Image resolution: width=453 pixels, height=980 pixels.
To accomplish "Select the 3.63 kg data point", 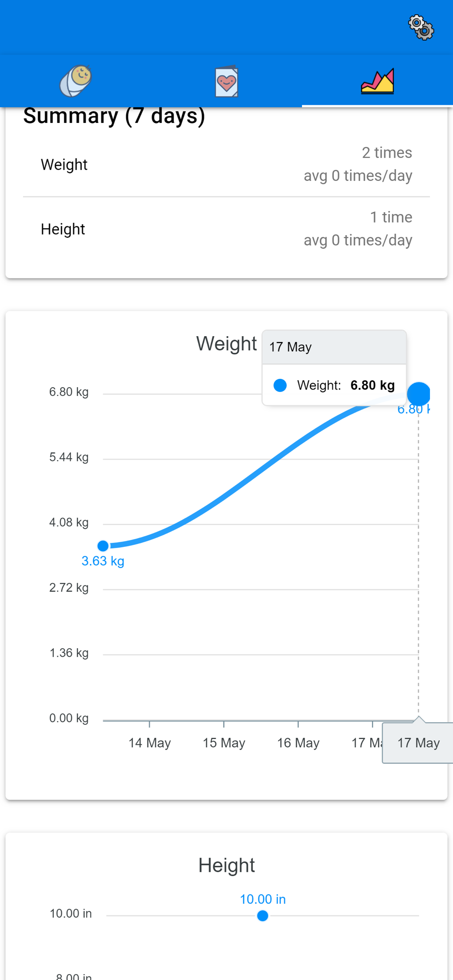I will [103, 546].
